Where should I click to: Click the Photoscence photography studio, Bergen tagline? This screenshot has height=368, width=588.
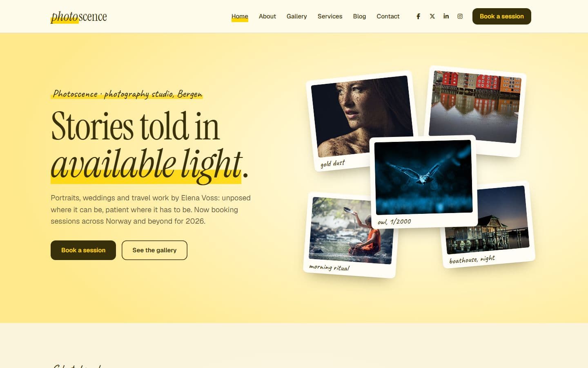[127, 94]
